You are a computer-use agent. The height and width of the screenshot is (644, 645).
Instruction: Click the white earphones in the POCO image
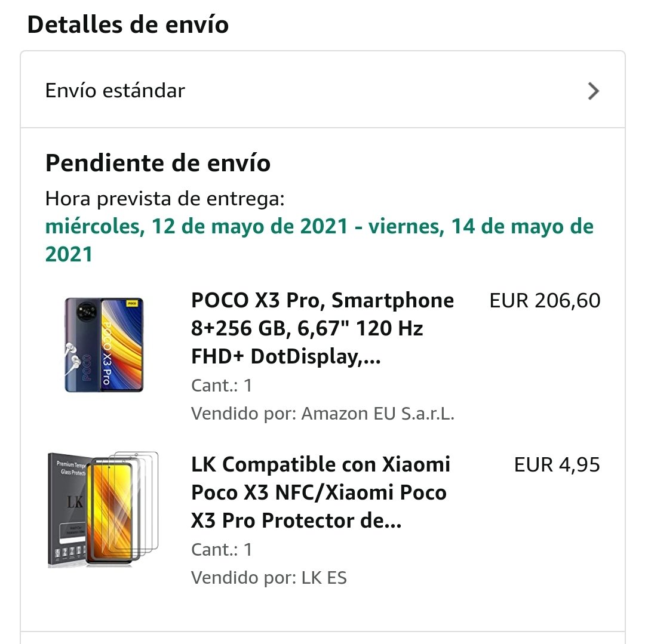[x=73, y=360]
